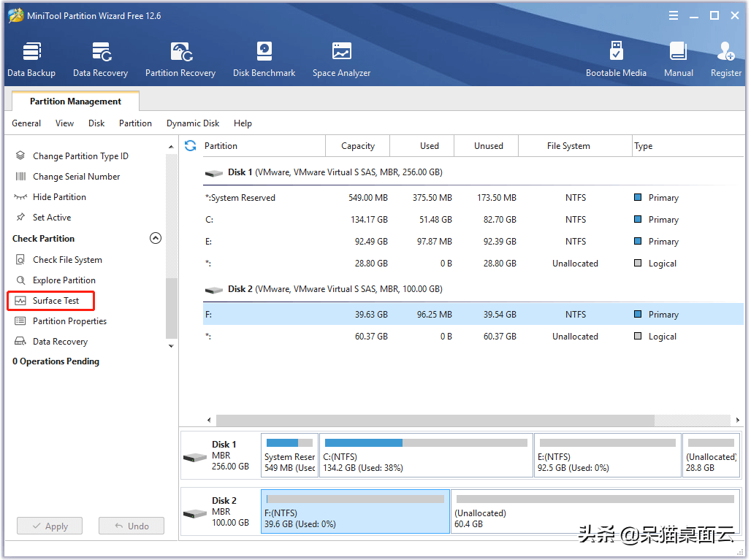The height and width of the screenshot is (560, 751).
Task: Select the Disk 1 header row in the list
Action: [x=473, y=172]
